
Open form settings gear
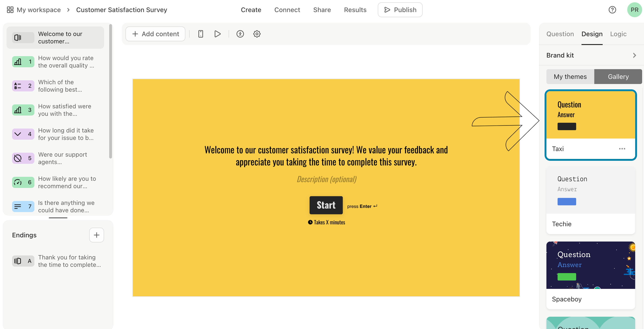click(257, 34)
